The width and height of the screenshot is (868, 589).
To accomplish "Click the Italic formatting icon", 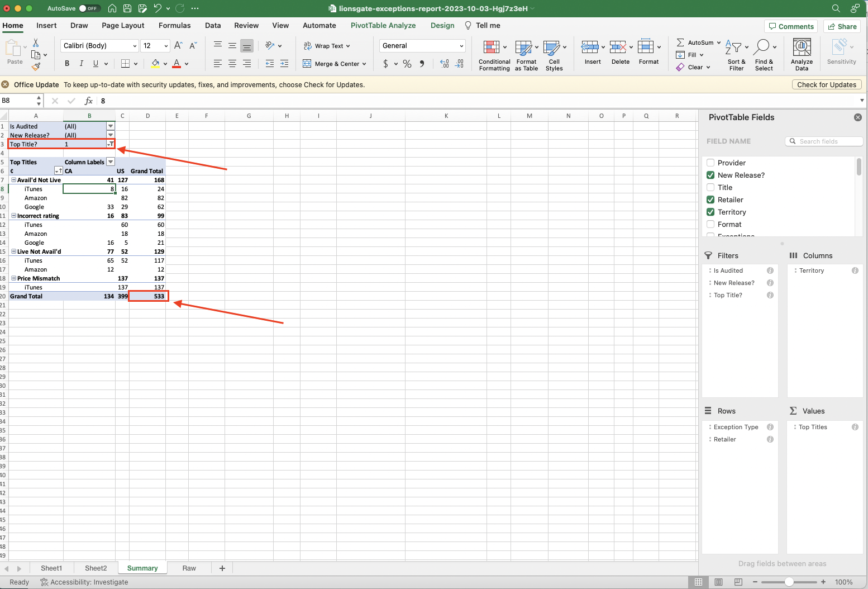I will pyautogui.click(x=82, y=64).
